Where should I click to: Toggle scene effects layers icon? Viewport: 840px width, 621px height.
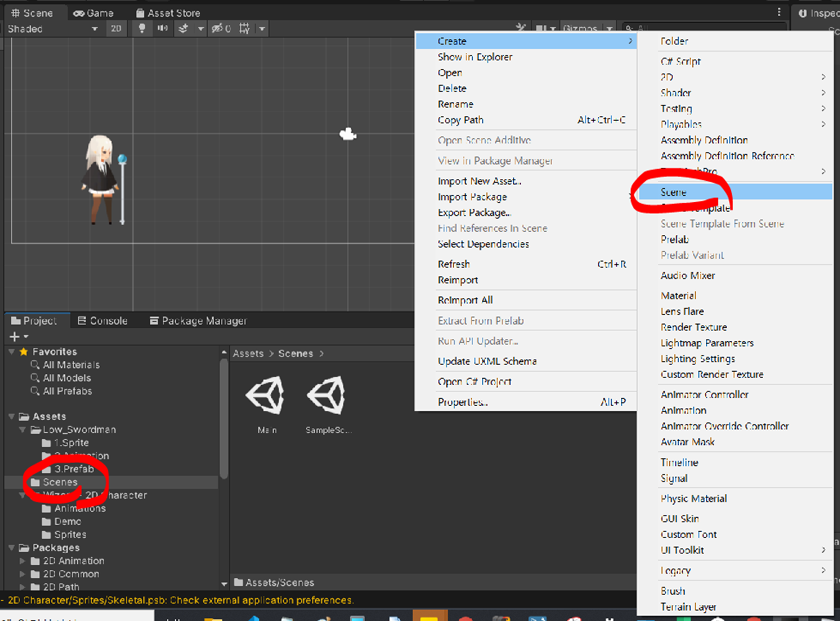tap(183, 29)
